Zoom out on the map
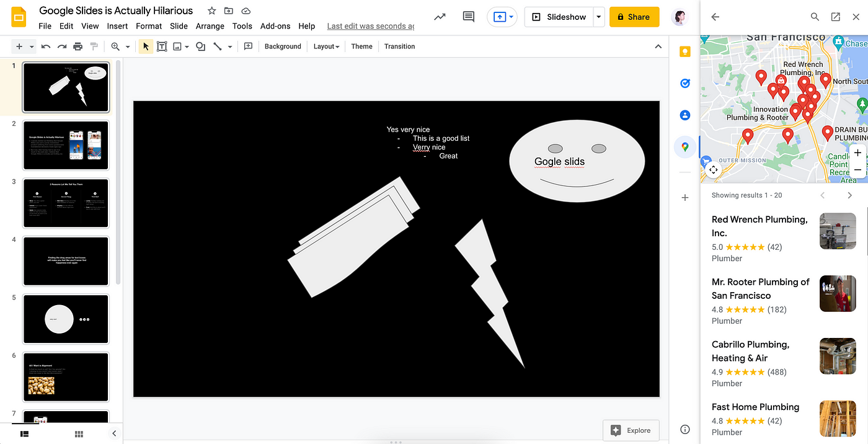Screen dimensions: 868x444 [x=857, y=169]
